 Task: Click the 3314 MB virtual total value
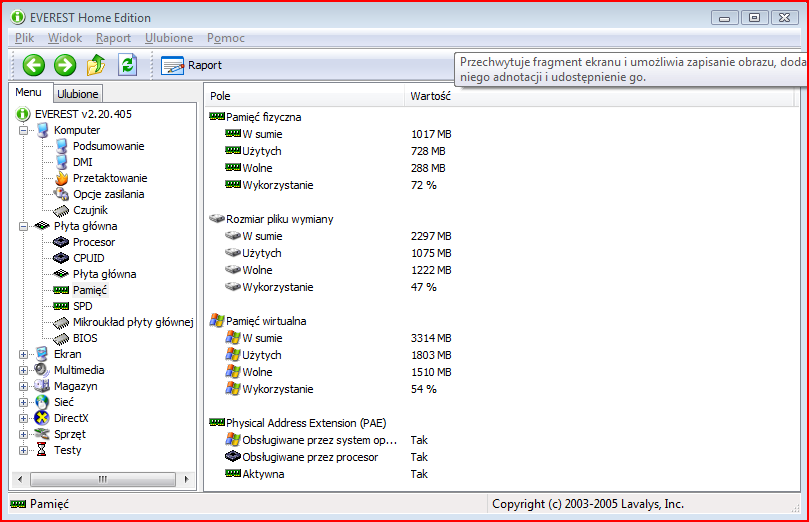(431, 338)
